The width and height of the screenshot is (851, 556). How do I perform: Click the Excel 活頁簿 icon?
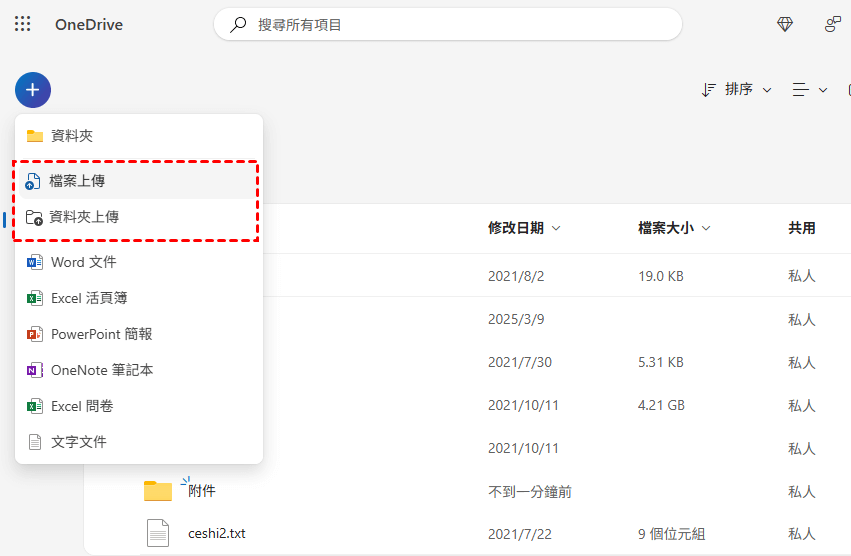point(35,298)
